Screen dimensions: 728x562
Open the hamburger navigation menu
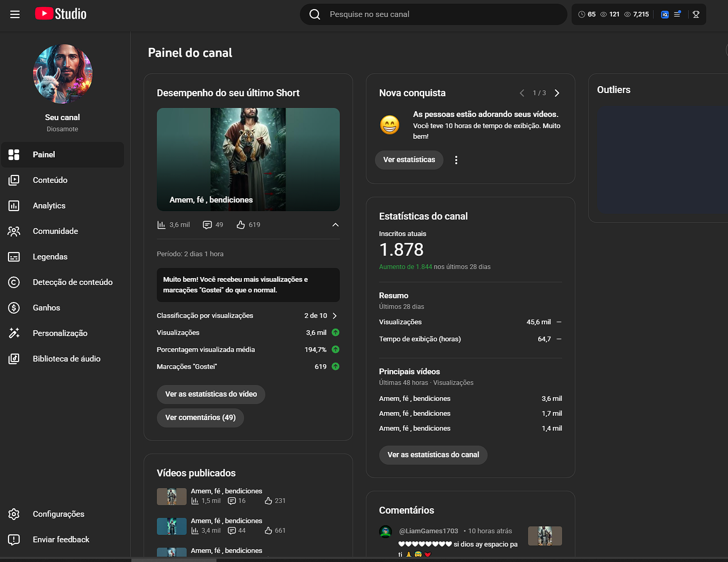pos(15,14)
